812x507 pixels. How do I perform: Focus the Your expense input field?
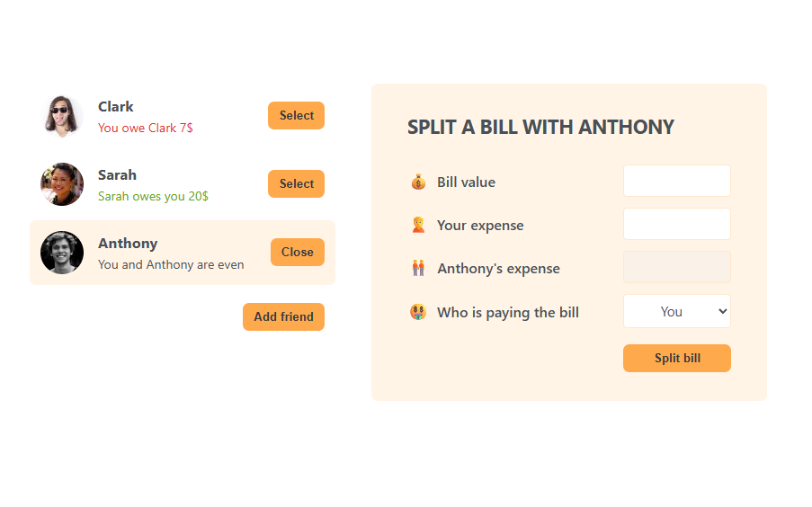click(x=676, y=224)
